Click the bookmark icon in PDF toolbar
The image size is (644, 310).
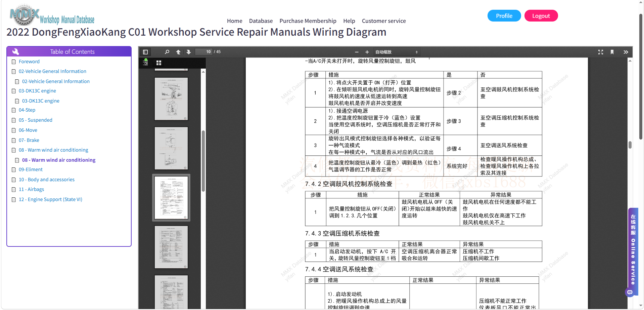[612, 52]
